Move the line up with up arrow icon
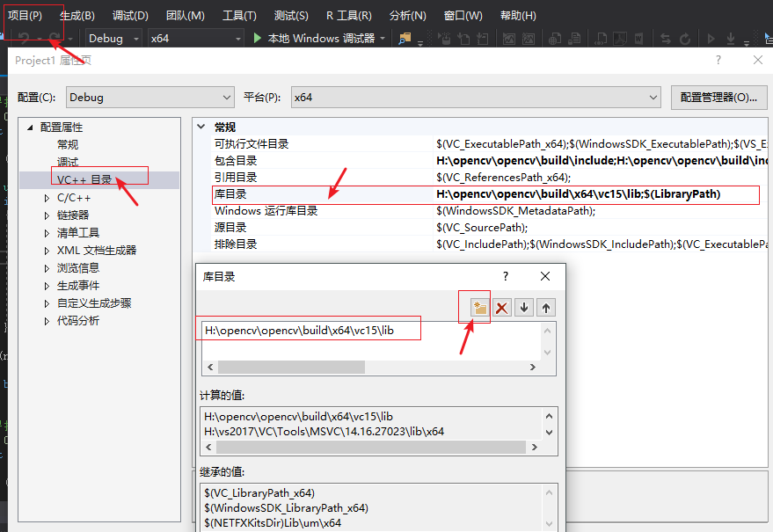This screenshot has width=773, height=532. pyautogui.click(x=546, y=308)
